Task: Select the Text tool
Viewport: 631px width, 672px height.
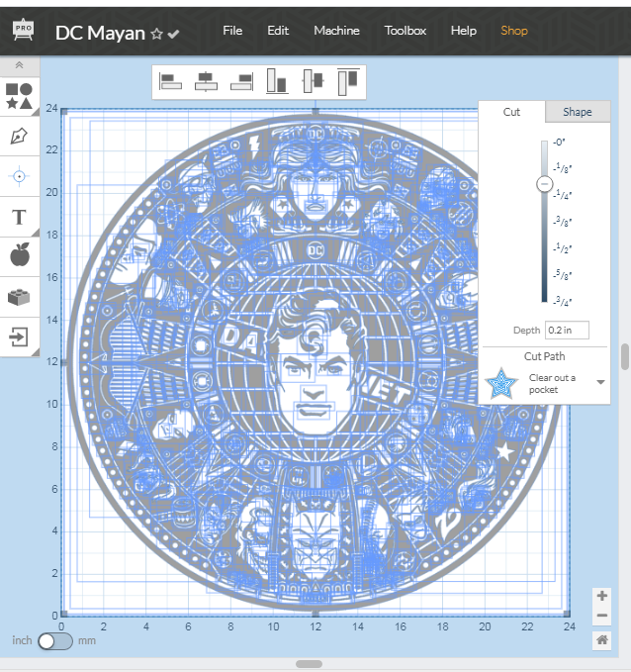Action: 19,218
